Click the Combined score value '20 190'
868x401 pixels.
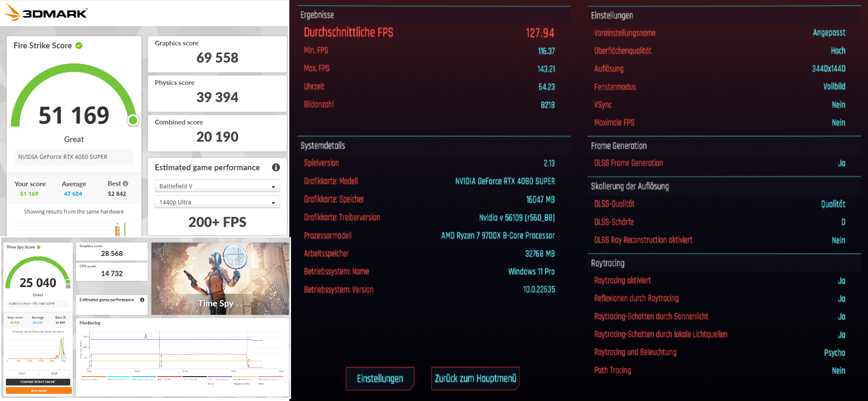click(217, 137)
